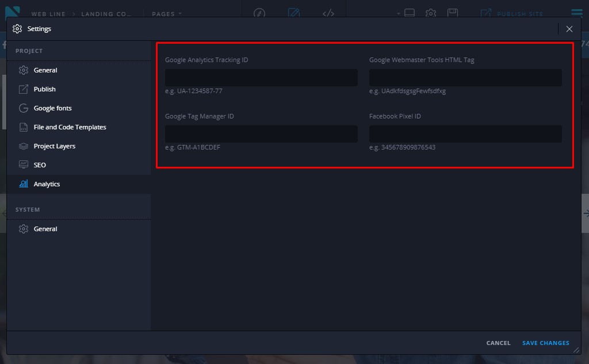589x364 pixels.
Task: Click the Project Layers stack icon
Action: click(24, 145)
